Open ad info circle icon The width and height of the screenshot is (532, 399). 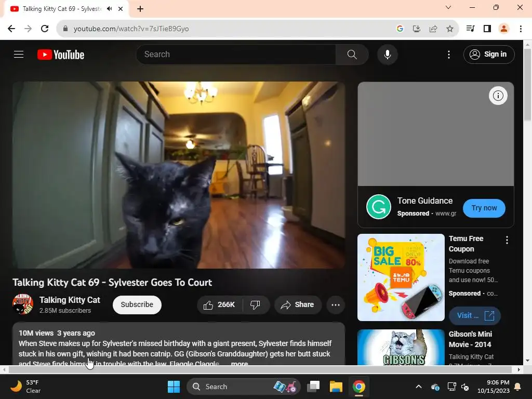click(498, 96)
